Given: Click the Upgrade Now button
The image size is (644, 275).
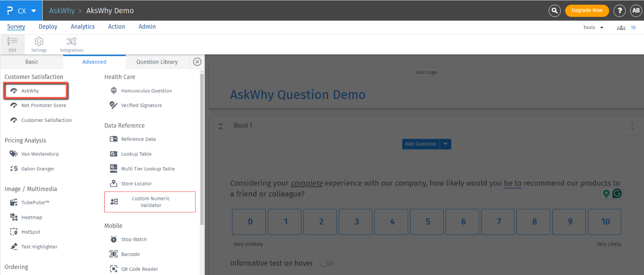Looking at the screenshot, I should [587, 11].
